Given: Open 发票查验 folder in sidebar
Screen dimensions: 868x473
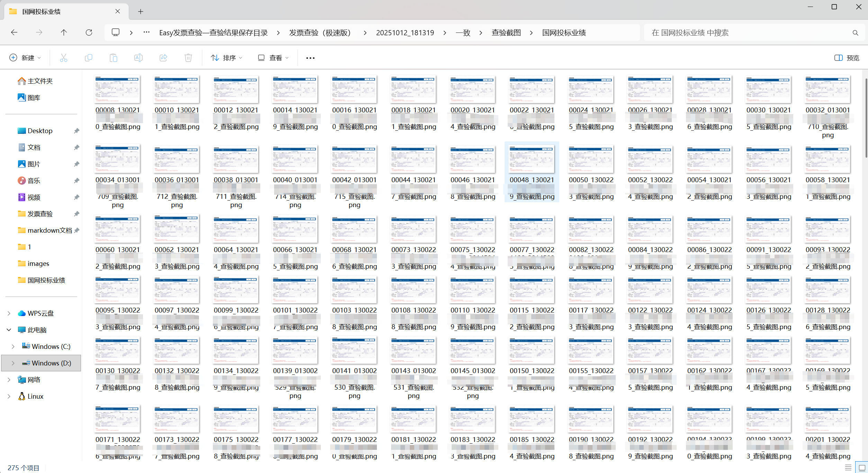Looking at the screenshot, I should (40, 214).
